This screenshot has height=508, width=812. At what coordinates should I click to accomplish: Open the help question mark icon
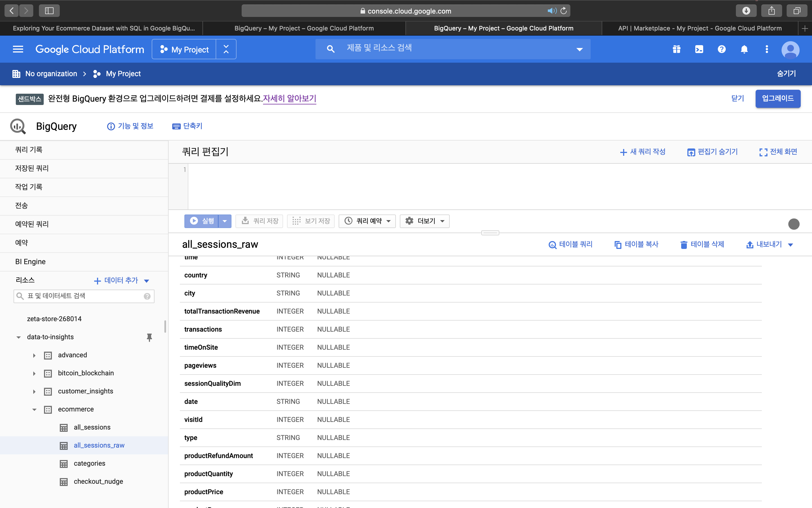(x=722, y=49)
